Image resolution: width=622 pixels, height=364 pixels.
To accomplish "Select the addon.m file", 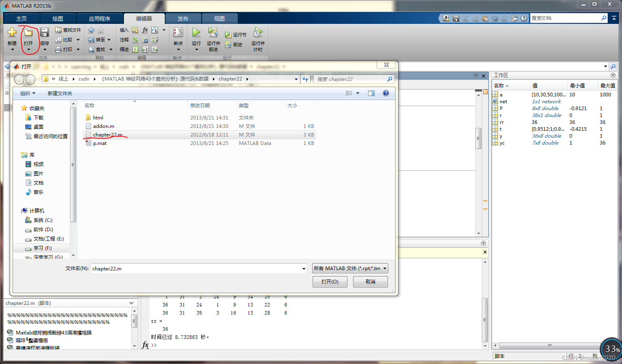I will [x=200, y=126].
